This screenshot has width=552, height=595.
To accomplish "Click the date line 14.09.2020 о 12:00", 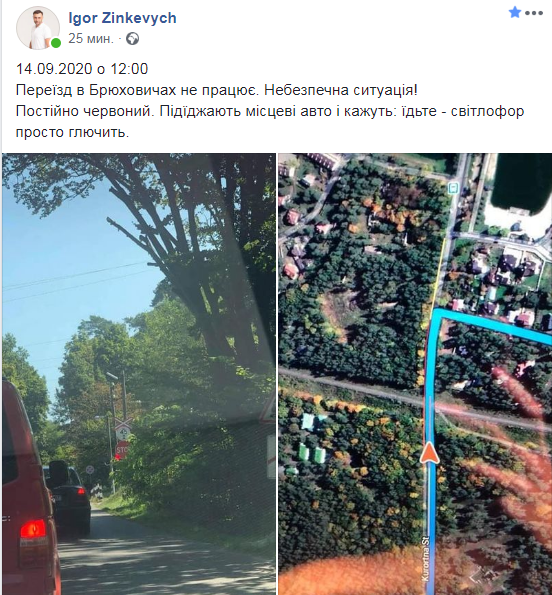I will (82, 69).
